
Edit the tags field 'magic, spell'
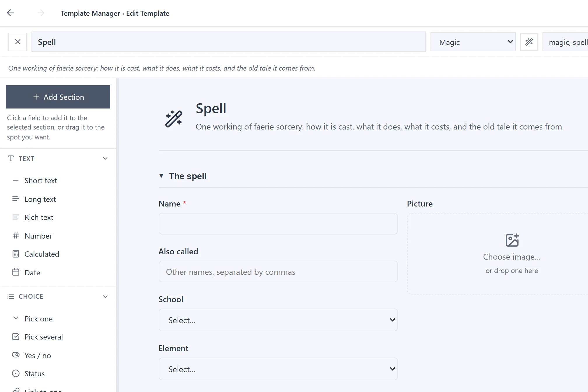tap(565, 42)
